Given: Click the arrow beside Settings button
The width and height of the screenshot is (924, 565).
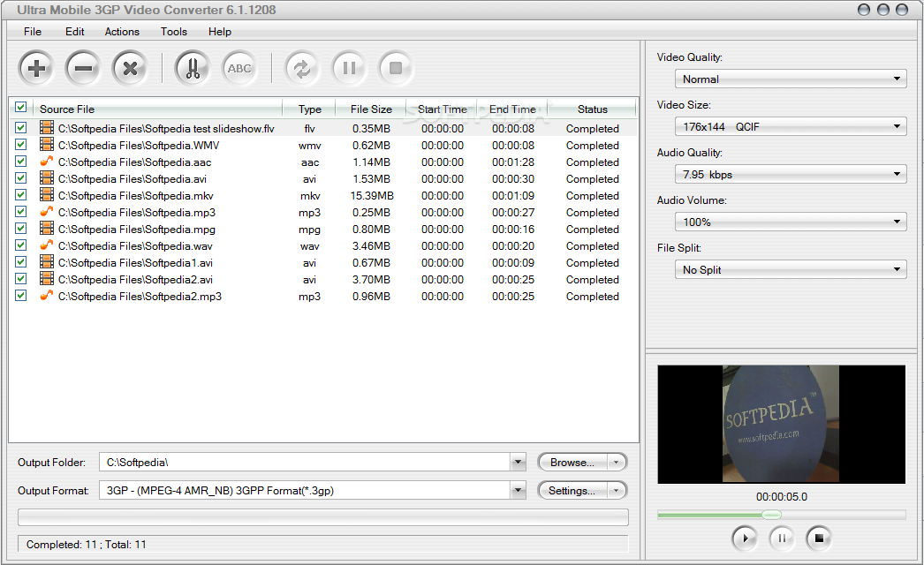Looking at the screenshot, I should pyautogui.click(x=617, y=490).
